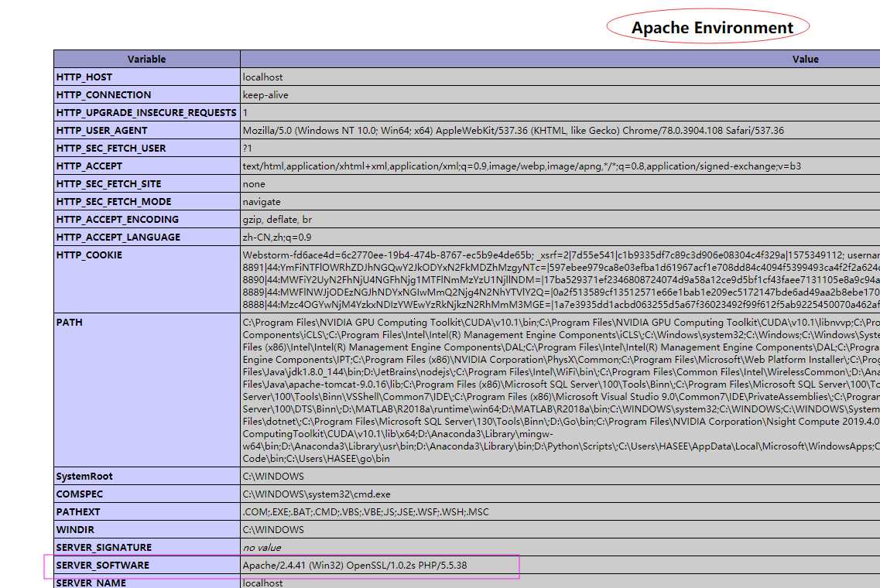
Task: Click the Mozilla/5.0 user agent string
Action: coord(513,130)
